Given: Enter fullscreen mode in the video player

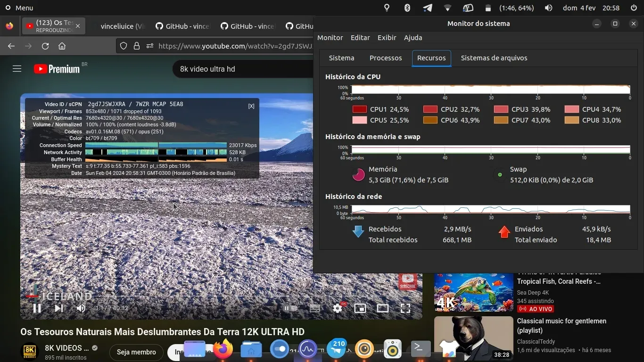Looking at the screenshot, I should tap(405, 308).
